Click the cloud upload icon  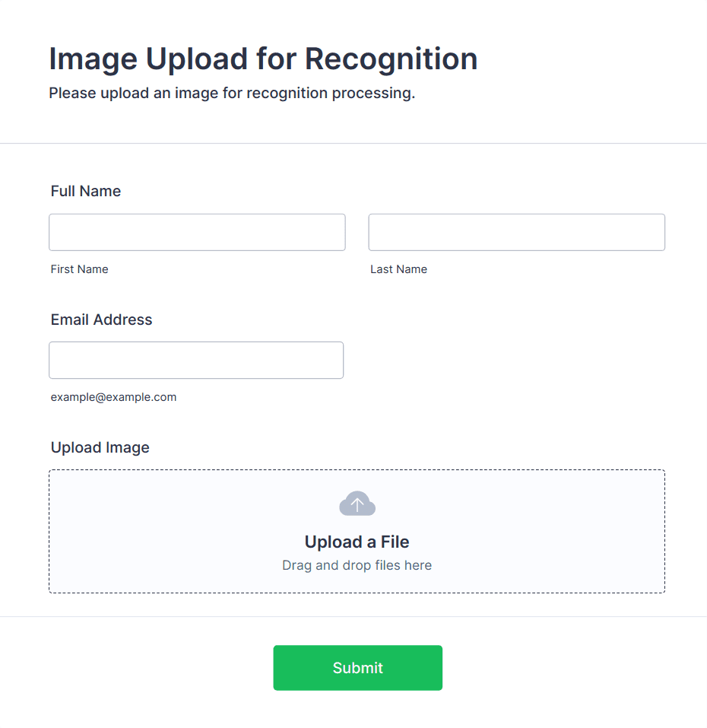click(357, 504)
